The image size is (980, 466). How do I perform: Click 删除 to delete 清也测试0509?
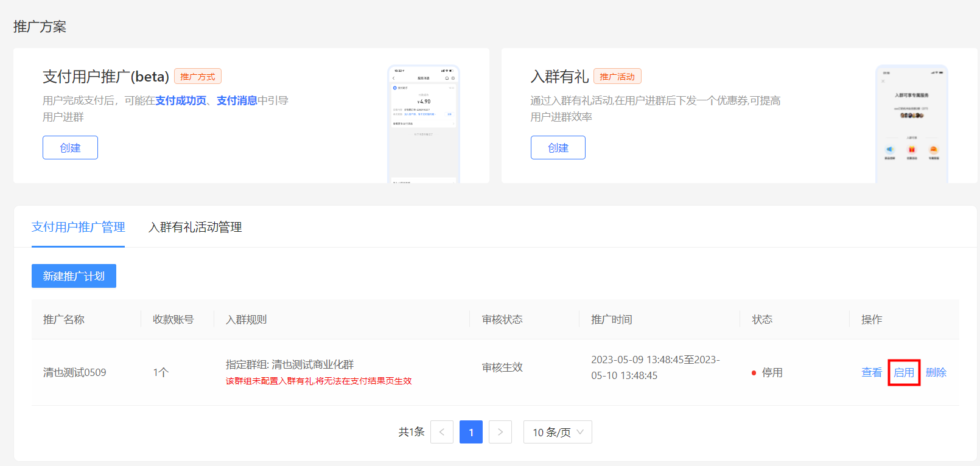coord(936,372)
